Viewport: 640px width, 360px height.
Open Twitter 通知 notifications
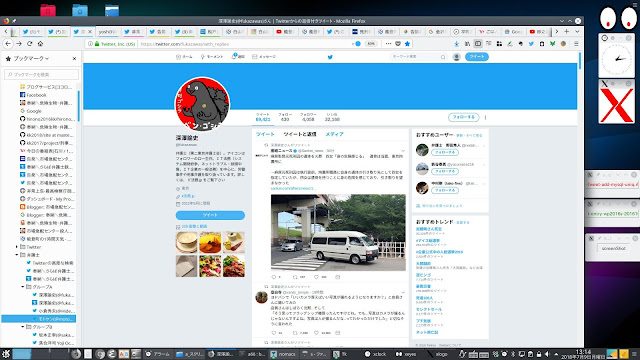click(238, 57)
